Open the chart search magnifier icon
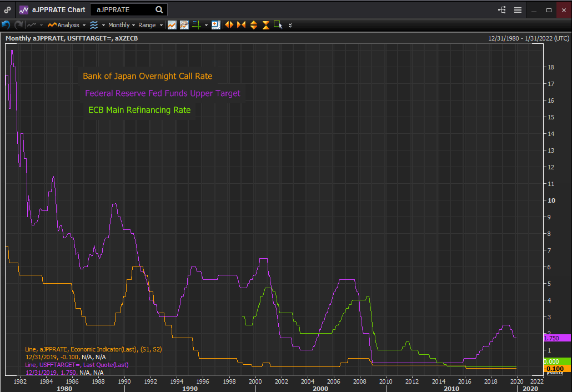The height and width of the screenshot is (392, 572). click(158, 9)
